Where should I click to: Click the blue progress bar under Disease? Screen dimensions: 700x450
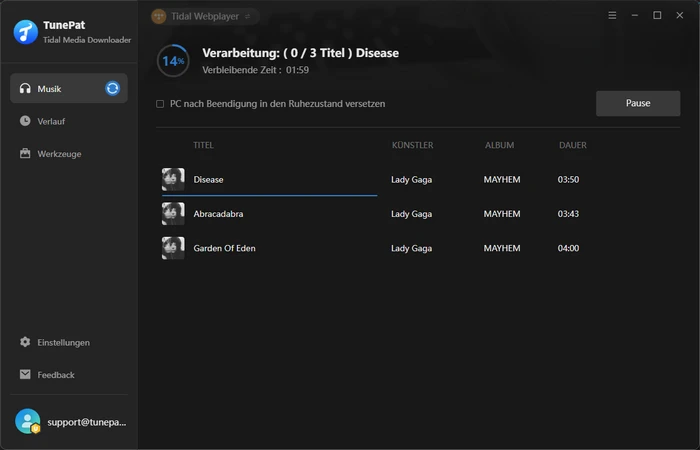pos(270,195)
